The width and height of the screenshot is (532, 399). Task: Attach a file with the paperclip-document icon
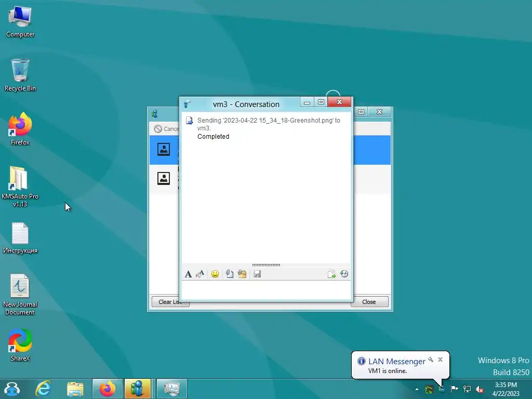click(x=230, y=274)
